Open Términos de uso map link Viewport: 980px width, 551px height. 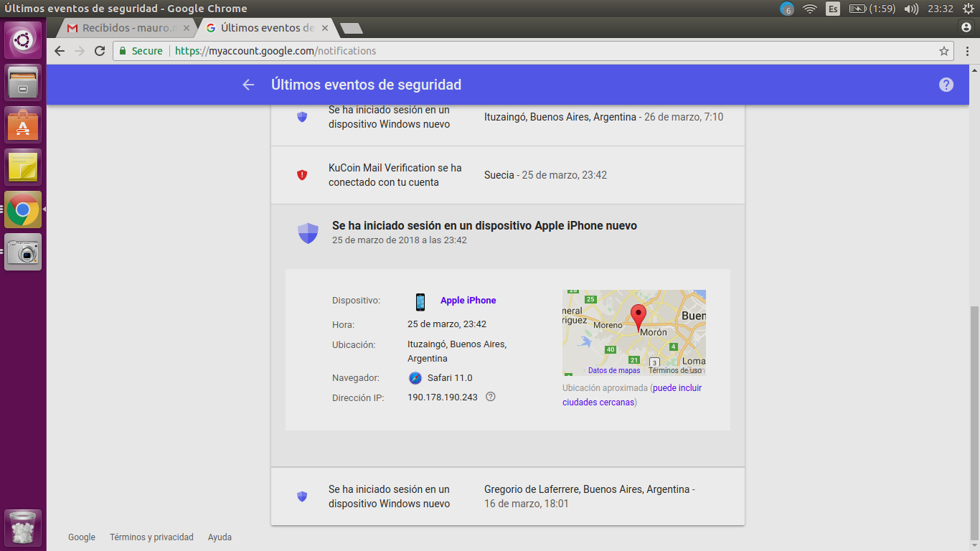point(675,371)
